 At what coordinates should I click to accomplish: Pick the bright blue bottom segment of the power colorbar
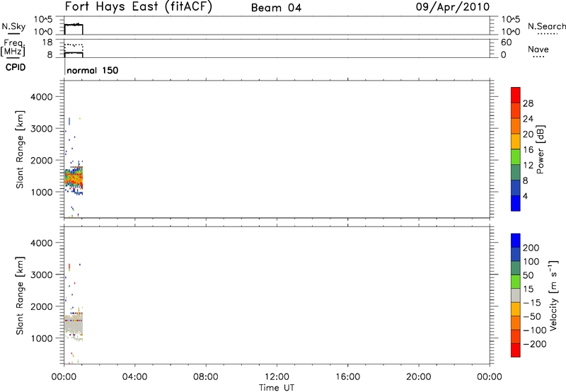(x=516, y=203)
